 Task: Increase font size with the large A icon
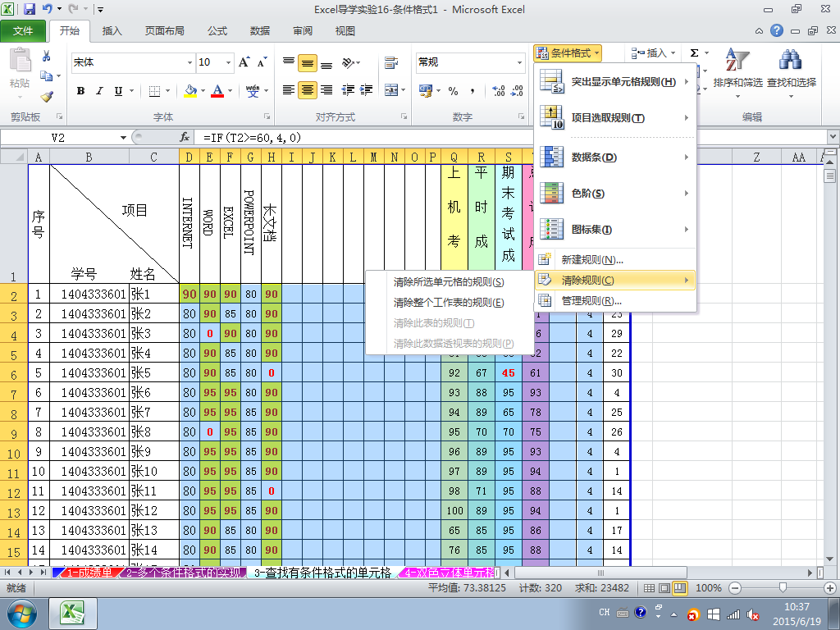(244, 62)
